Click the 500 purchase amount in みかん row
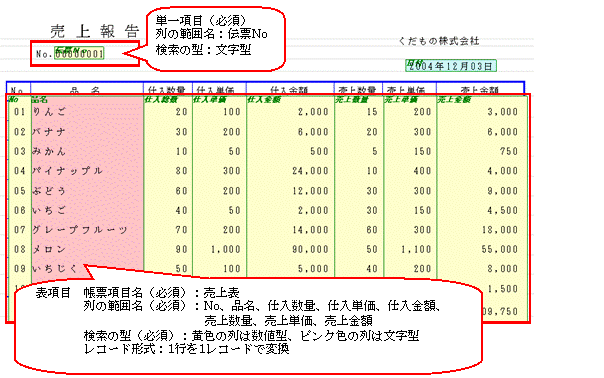 coord(319,151)
